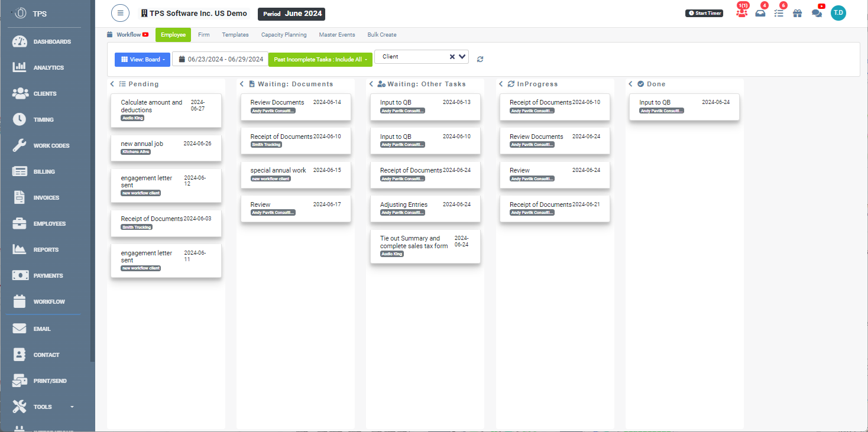Viewport: 868px width, 432px height.
Task: Click the Start Timer button
Action: (704, 13)
